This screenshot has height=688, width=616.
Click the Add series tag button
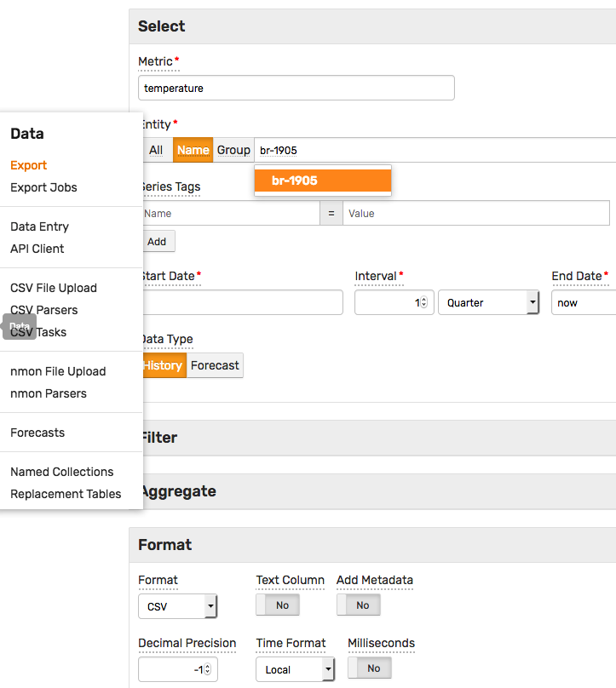pyautogui.click(x=157, y=241)
